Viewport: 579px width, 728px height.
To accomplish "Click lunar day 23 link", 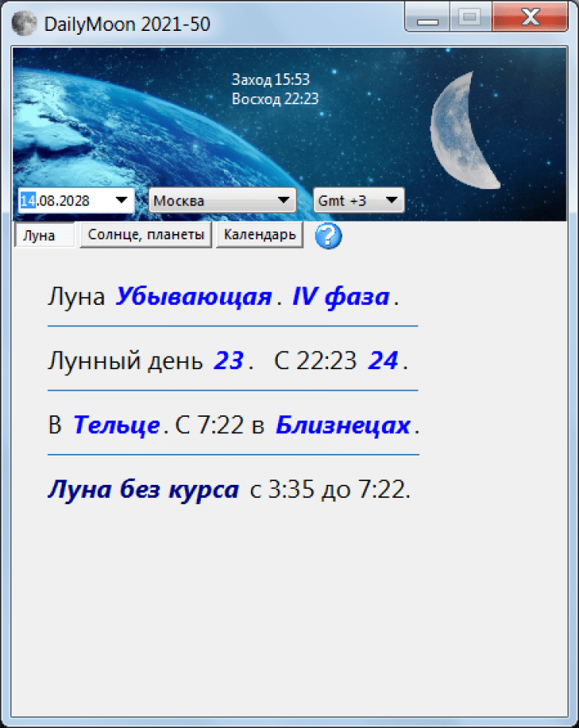I will pos(229,361).
